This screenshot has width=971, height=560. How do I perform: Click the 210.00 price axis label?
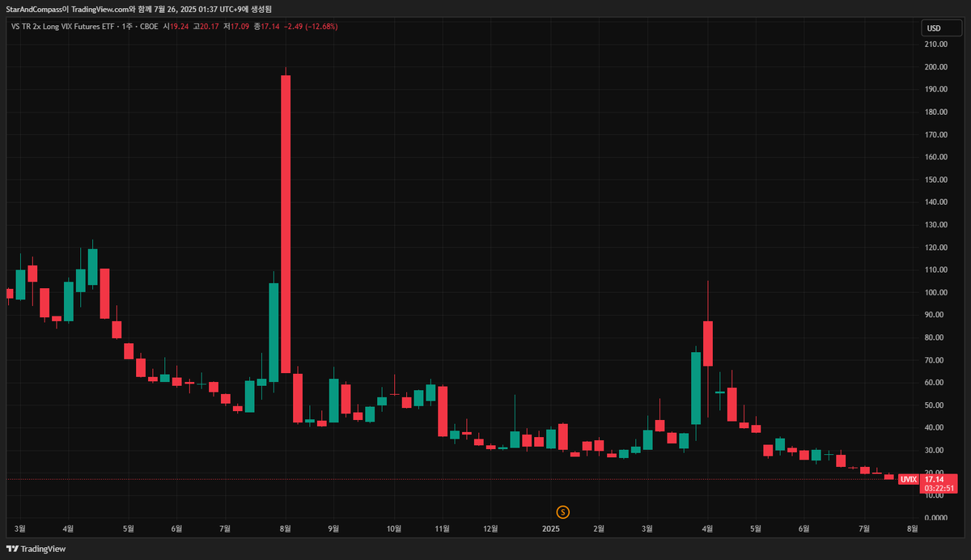(x=935, y=45)
